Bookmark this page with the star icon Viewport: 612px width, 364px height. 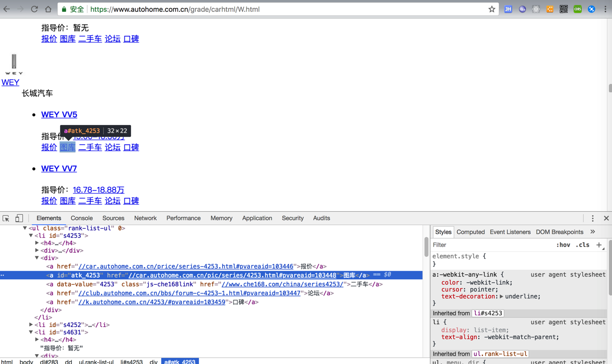click(x=491, y=9)
